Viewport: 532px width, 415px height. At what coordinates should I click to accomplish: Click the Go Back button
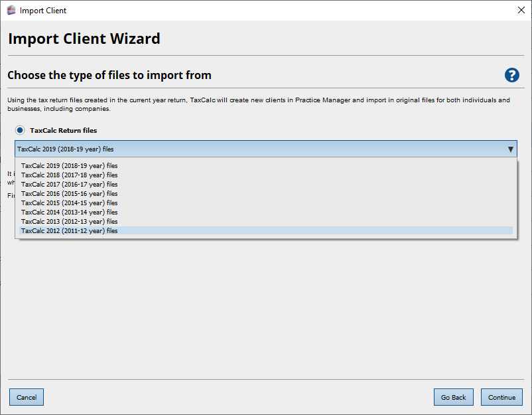tap(454, 397)
